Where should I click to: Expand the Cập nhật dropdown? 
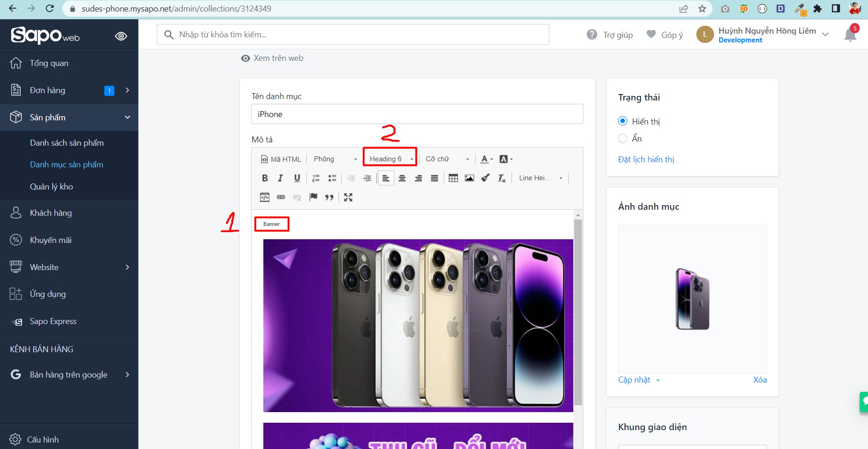point(639,380)
